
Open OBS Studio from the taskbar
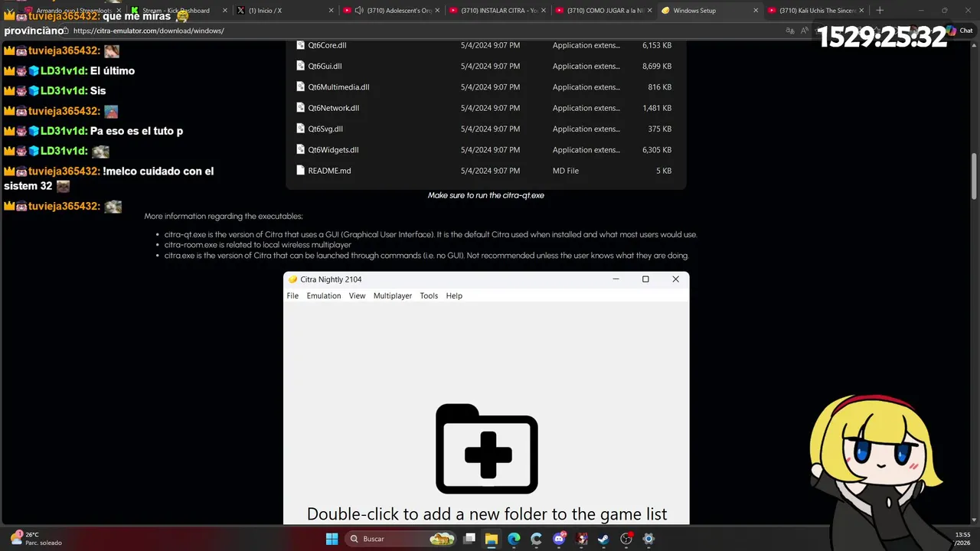coord(626,539)
